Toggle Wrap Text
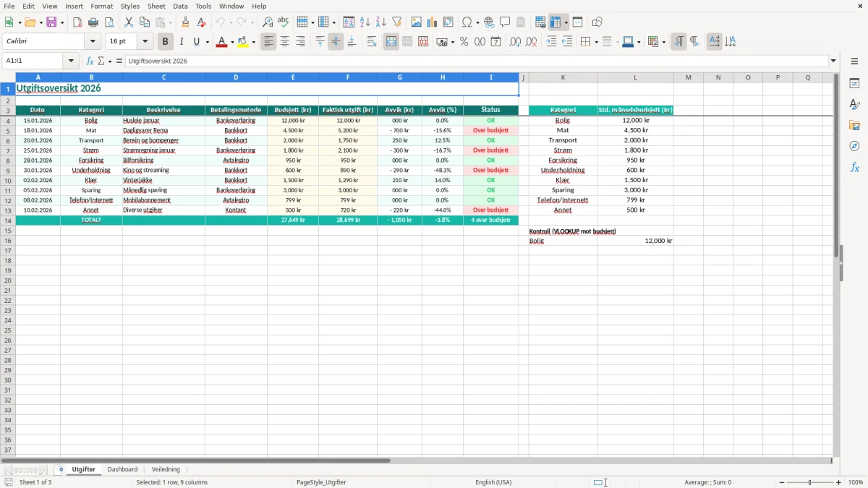 pyautogui.click(x=372, y=42)
